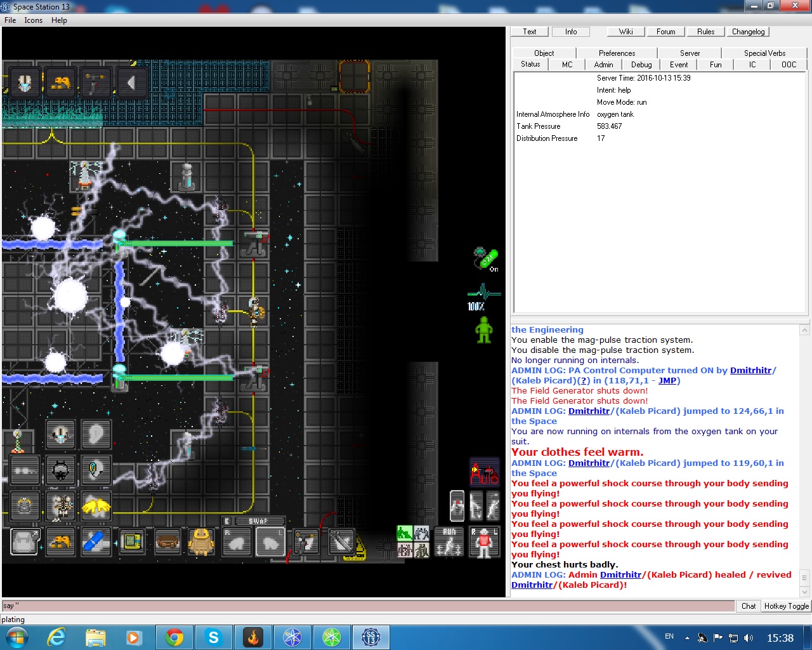812x650 pixels.
Task: Click the throw mode HUD button
Action: pos(492,506)
